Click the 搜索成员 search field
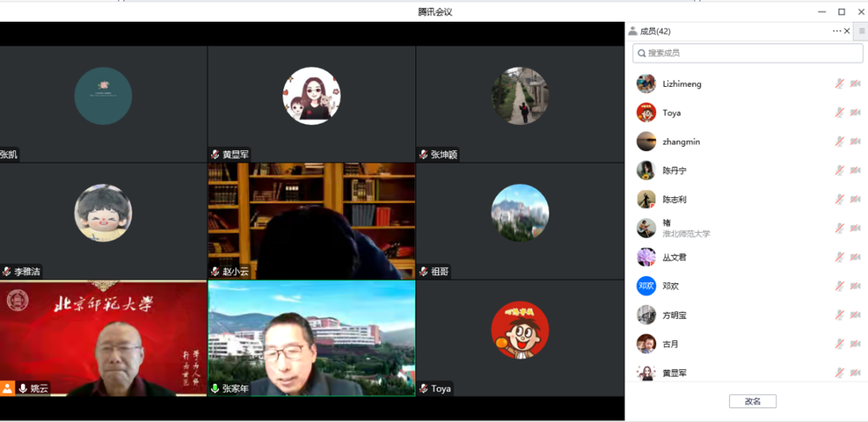The height and width of the screenshot is (422, 868). click(x=747, y=53)
